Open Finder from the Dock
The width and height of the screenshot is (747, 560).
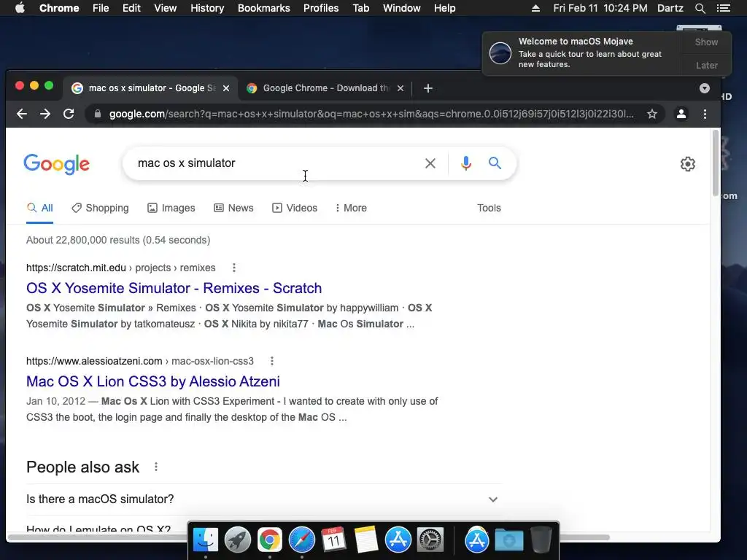coord(206,540)
